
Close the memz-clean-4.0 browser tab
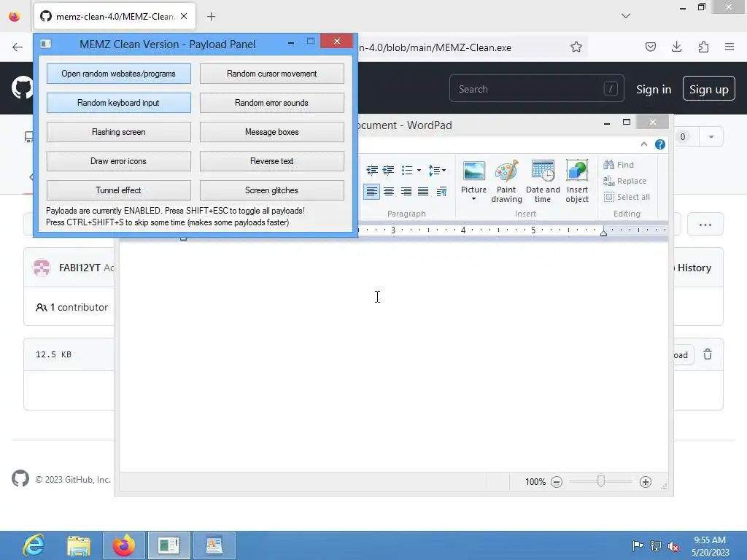coord(184,16)
